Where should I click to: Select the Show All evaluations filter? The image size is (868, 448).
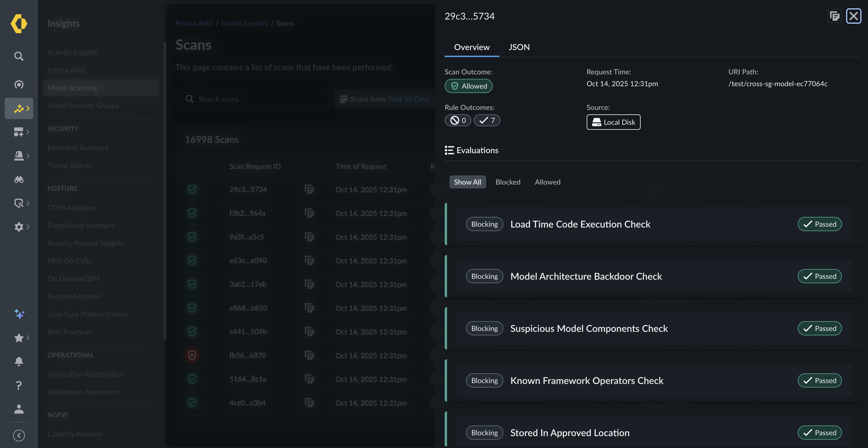click(x=467, y=182)
